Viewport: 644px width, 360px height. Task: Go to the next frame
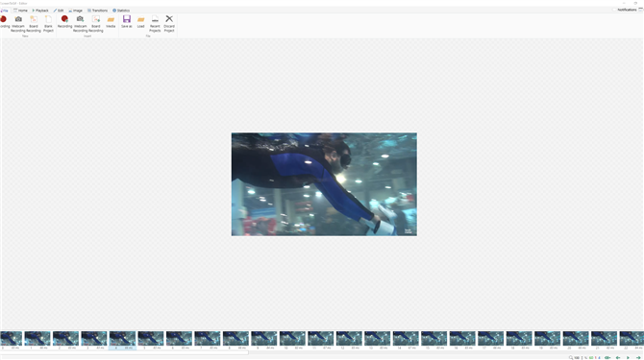pyautogui.click(x=638, y=357)
